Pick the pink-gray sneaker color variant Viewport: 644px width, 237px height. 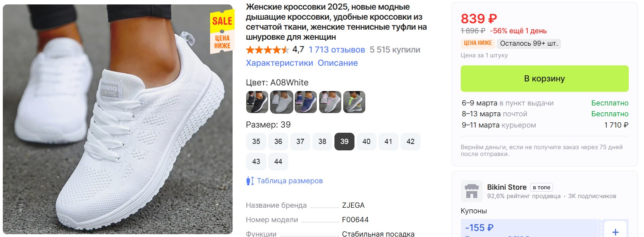[330, 102]
